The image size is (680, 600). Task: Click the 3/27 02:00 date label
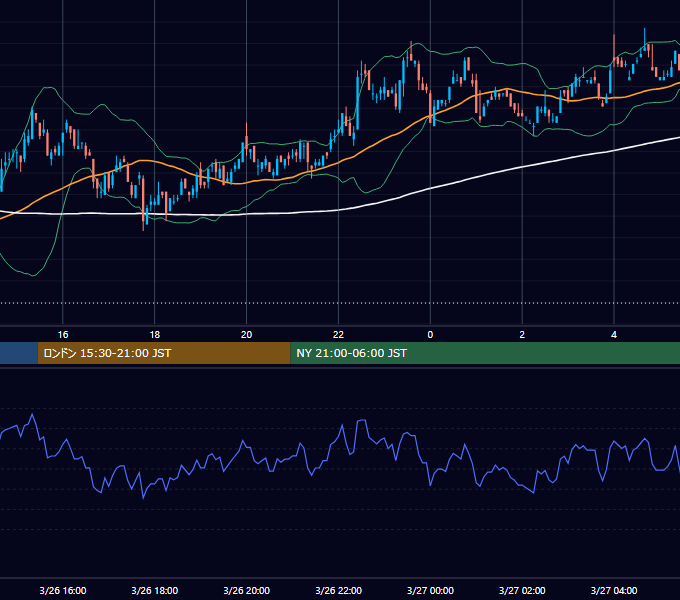click(522, 590)
